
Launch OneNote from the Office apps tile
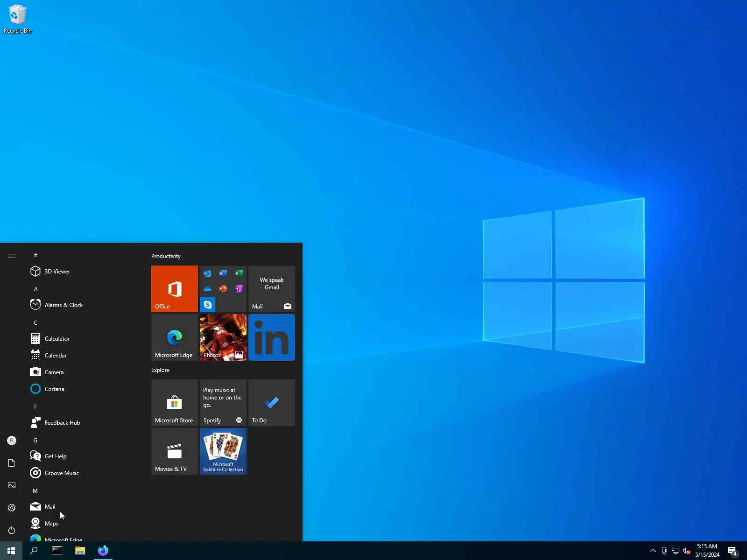[x=239, y=289]
